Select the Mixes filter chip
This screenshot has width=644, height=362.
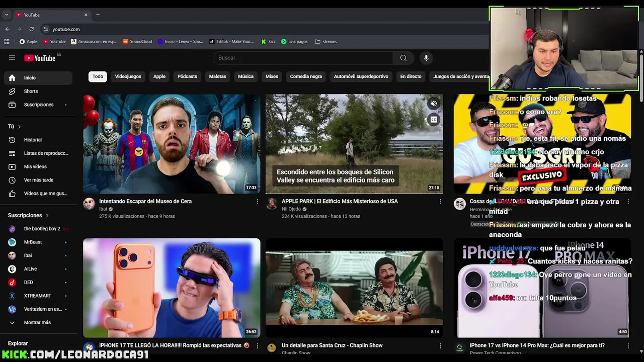point(272,76)
